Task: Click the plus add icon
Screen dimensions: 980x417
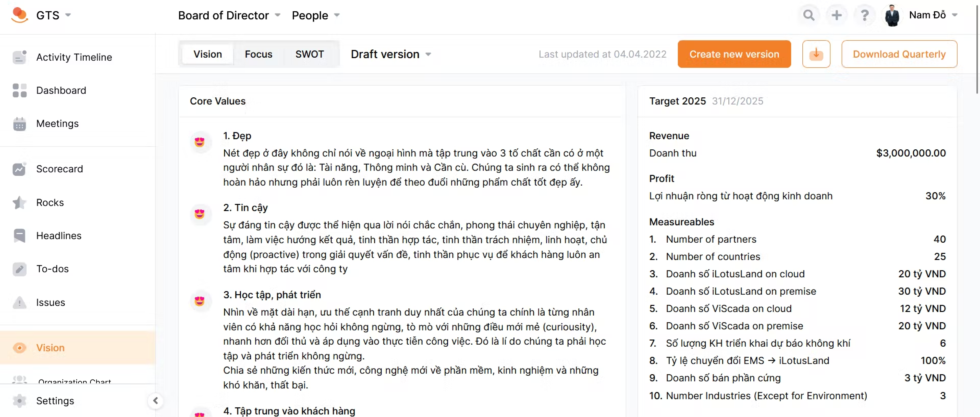Action: tap(836, 15)
